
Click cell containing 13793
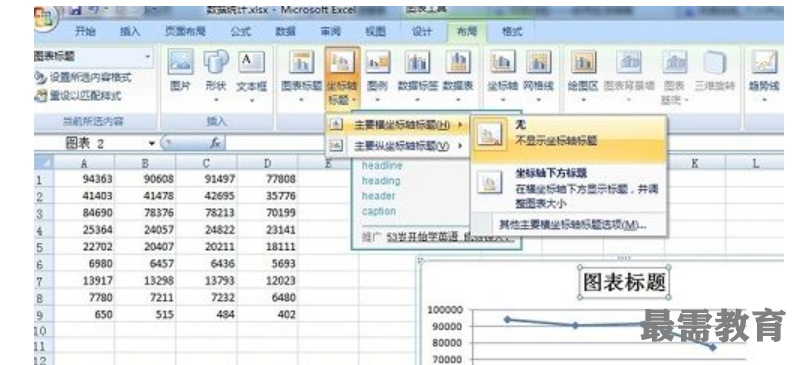click(206, 281)
